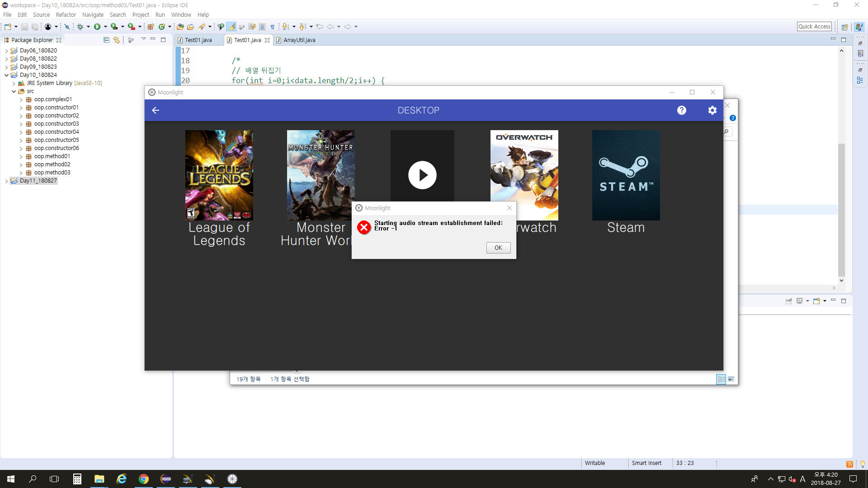This screenshot has width=868, height=488.
Task: Click Link with Editor icon in Package Explorer
Action: tap(117, 40)
